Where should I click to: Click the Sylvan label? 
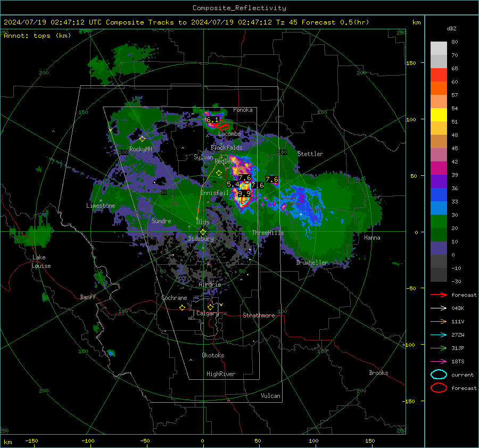point(203,157)
